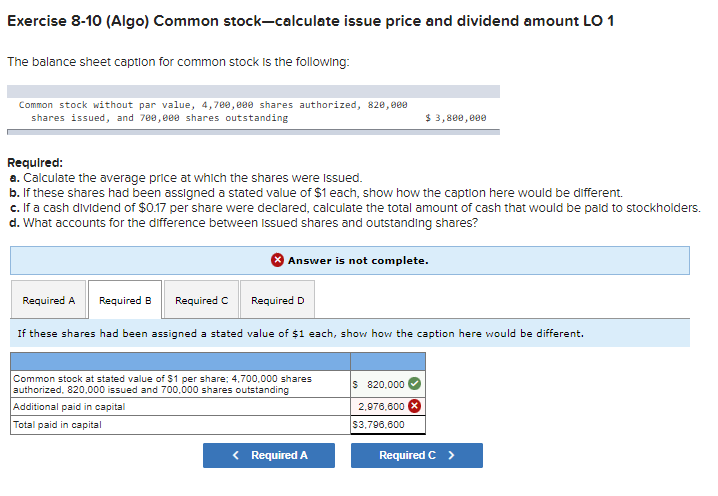The width and height of the screenshot is (718, 496).
Task: Click the Exercise 8-10 heading
Action: click(310, 21)
